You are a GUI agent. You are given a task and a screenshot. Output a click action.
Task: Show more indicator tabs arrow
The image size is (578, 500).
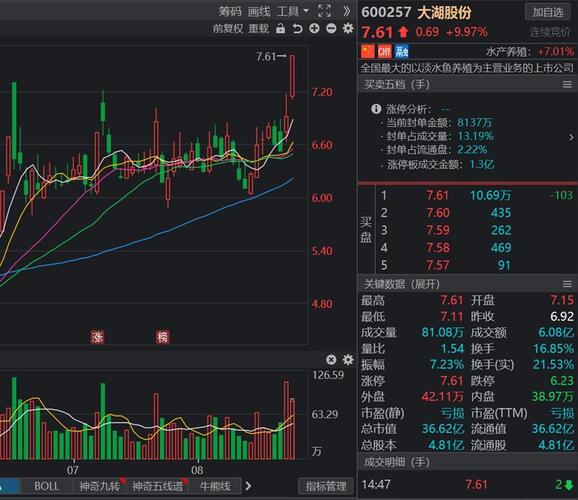(248, 486)
